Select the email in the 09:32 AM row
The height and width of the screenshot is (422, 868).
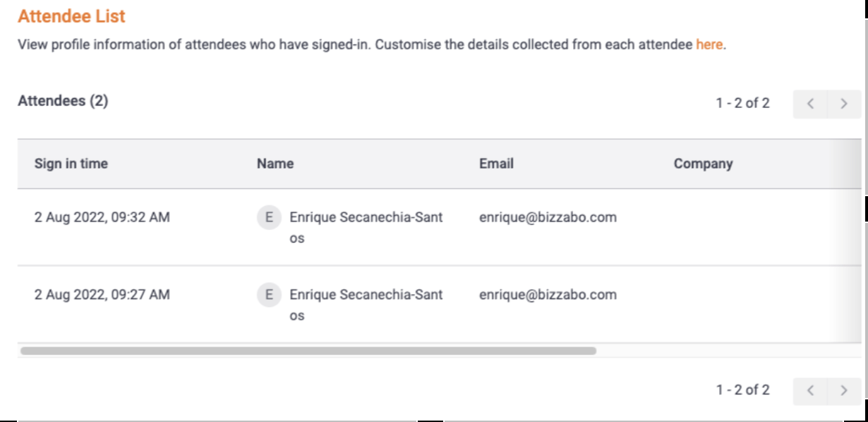pyautogui.click(x=548, y=217)
